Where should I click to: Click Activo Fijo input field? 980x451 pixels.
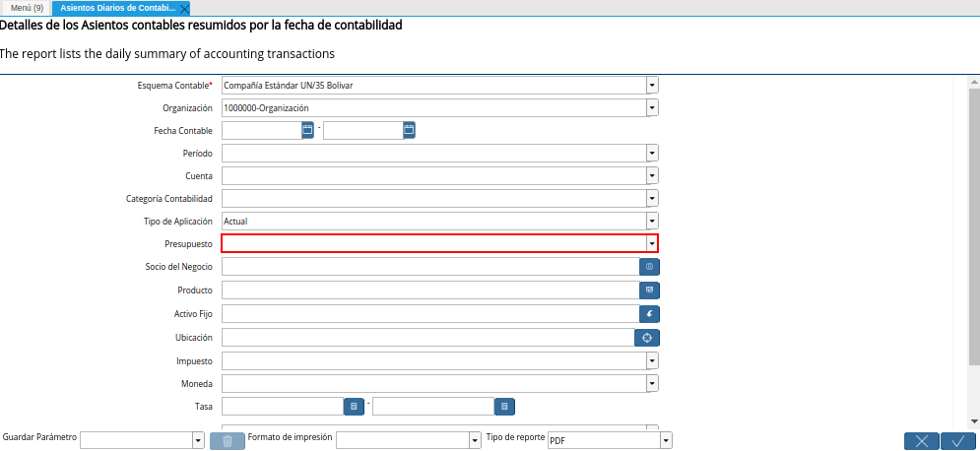(x=430, y=313)
